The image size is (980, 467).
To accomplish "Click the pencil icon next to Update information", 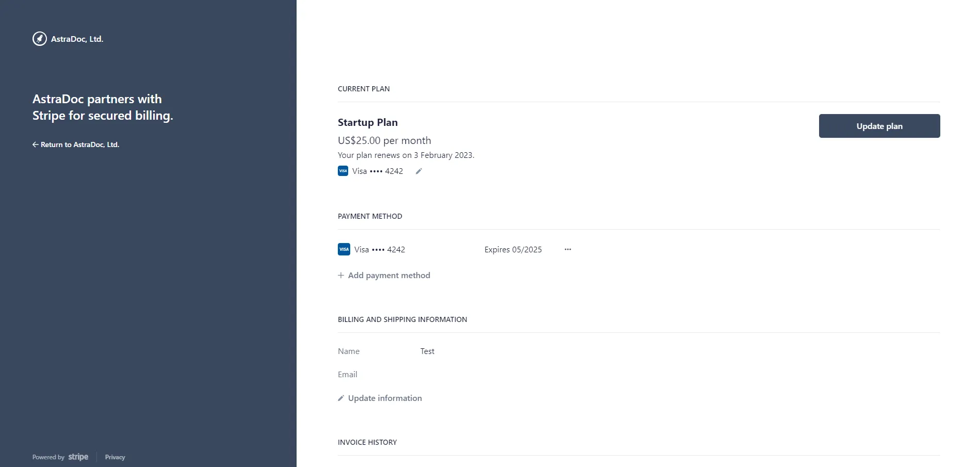I will pos(341,398).
